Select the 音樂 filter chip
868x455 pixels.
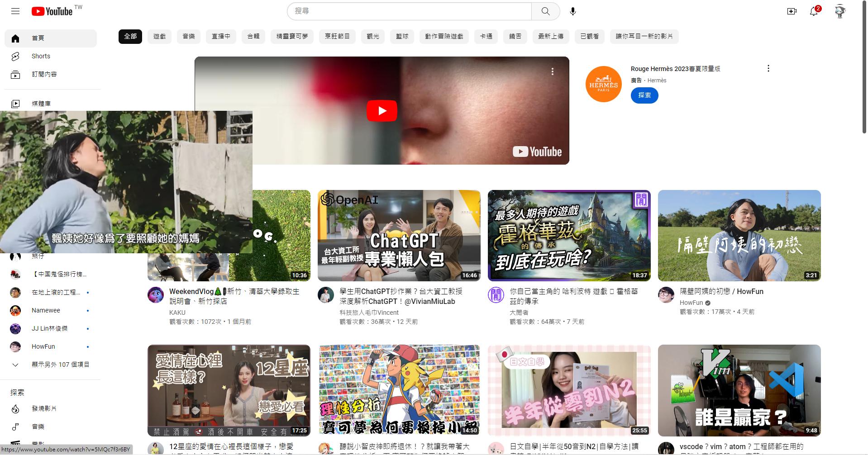[x=189, y=36]
